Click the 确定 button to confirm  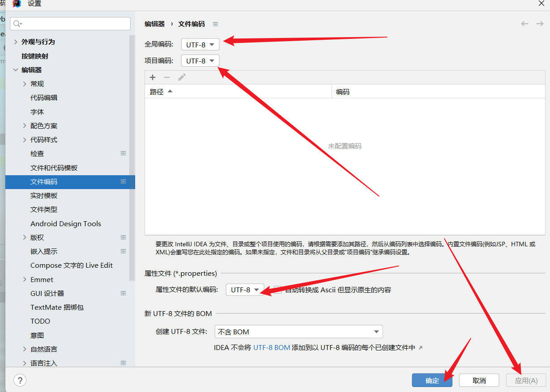pyautogui.click(x=431, y=380)
